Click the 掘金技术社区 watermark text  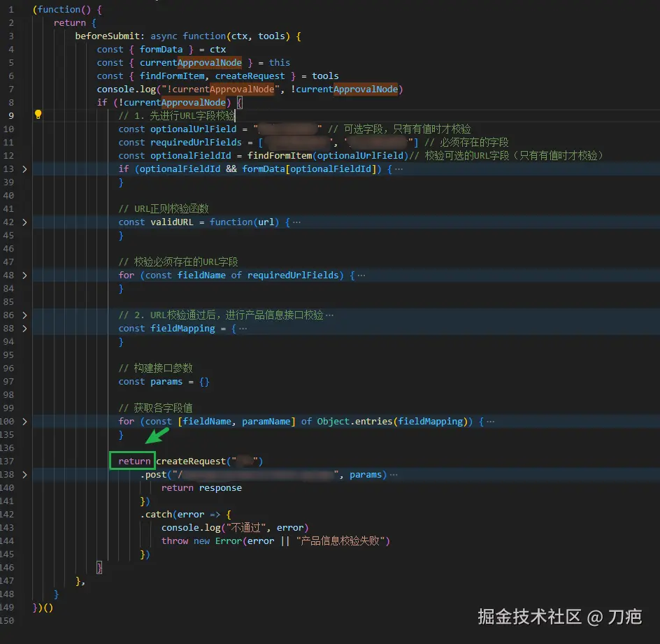point(529,616)
